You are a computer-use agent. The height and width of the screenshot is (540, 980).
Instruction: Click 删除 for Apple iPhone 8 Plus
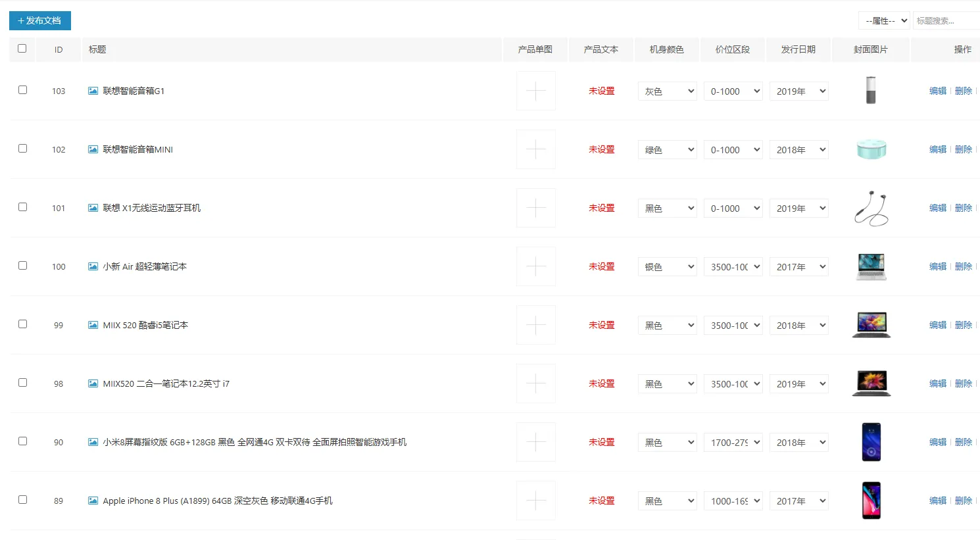click(964, 501)
